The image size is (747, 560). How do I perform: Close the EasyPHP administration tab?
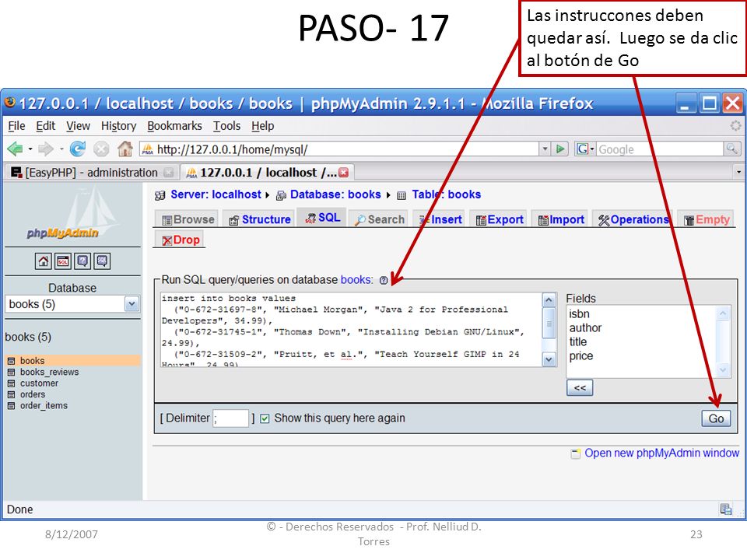click(168, 173)
